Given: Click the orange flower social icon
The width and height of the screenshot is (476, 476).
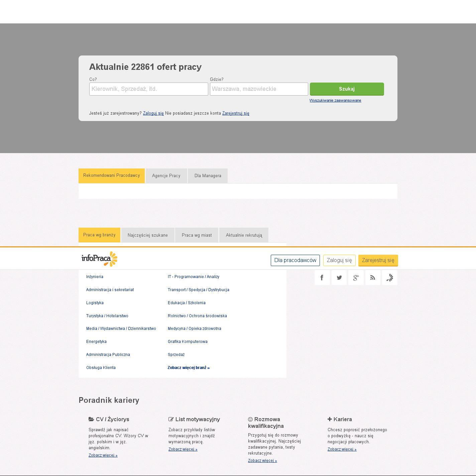Looking at the screenshot, I should 389,278.
